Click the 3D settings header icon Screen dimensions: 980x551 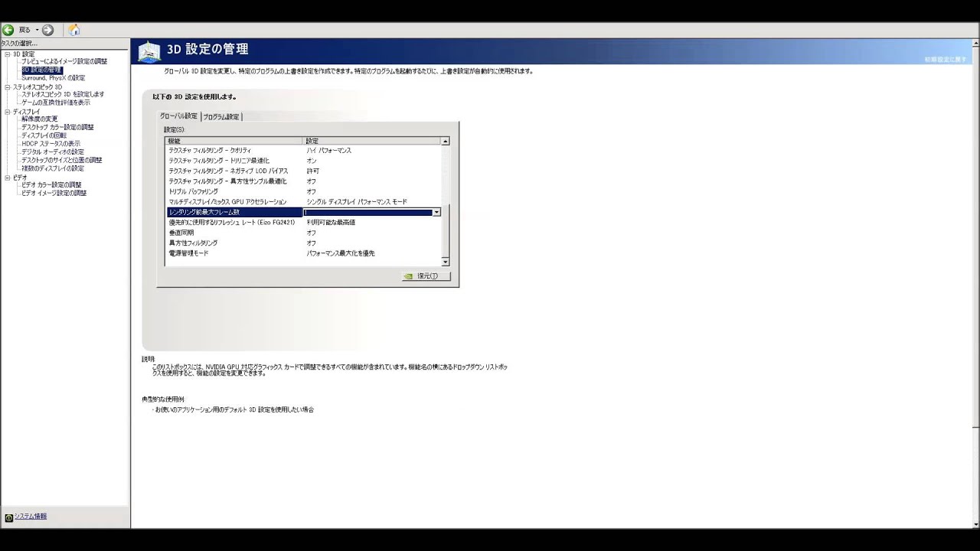149,51
